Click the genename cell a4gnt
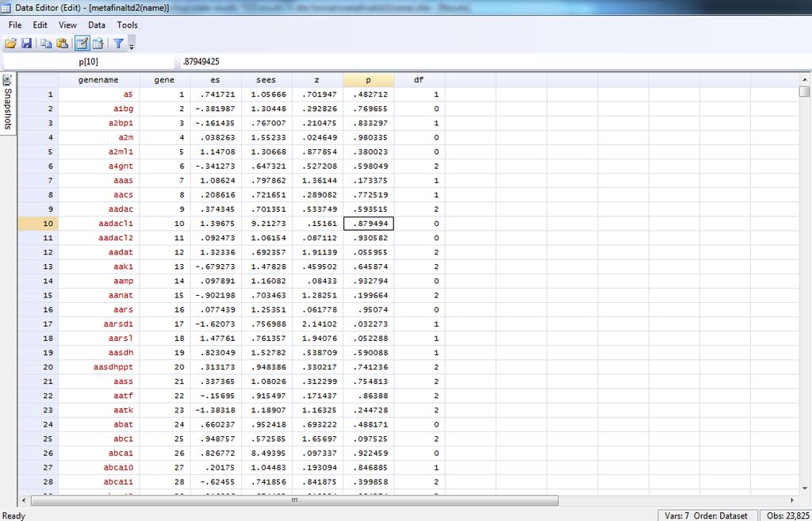812x521 pixels. 99,167
